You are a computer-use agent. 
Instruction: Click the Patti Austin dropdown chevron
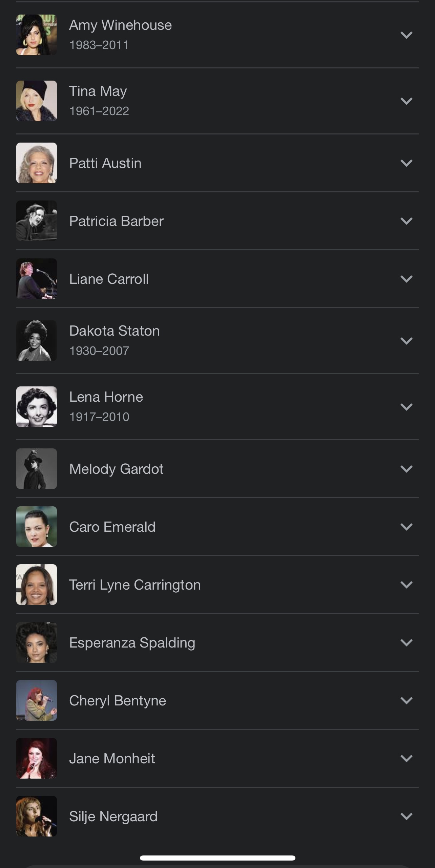pos(406,163)
